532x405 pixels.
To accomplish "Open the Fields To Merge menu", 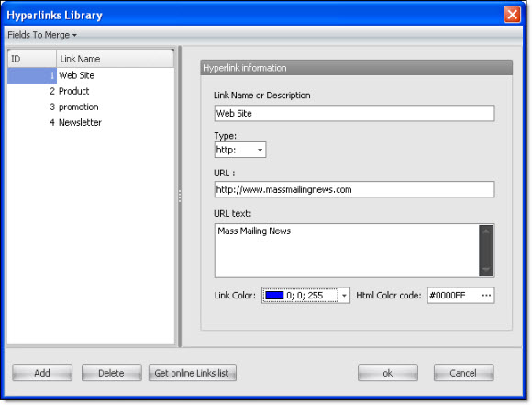I will 42,35.
